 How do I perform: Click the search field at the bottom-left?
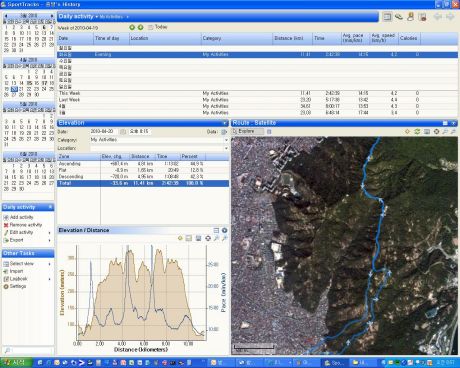tap(32, 350)
